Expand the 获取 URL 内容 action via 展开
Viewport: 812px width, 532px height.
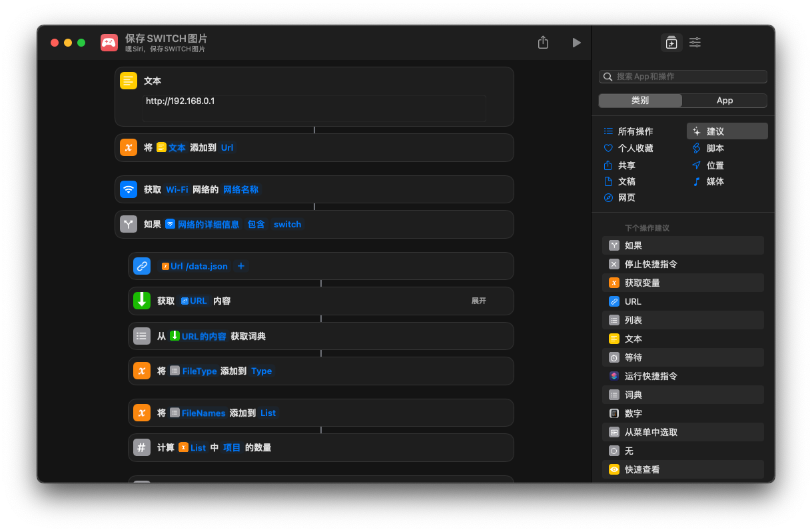pyautogui.click(x=478, y=301)
